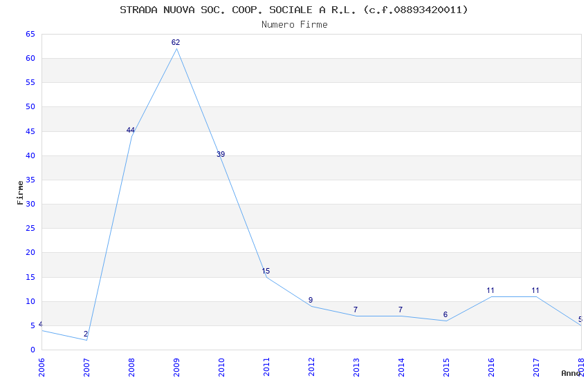Click x-axis year label 2014
This screenshot has width=588, height=380.
pyautogui.click(x=402, y=368)
